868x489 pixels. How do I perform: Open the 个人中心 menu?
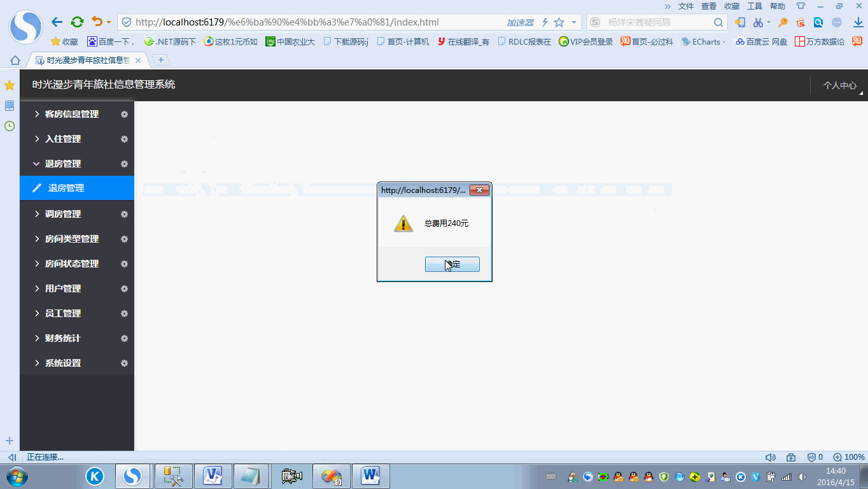[840, 85]
